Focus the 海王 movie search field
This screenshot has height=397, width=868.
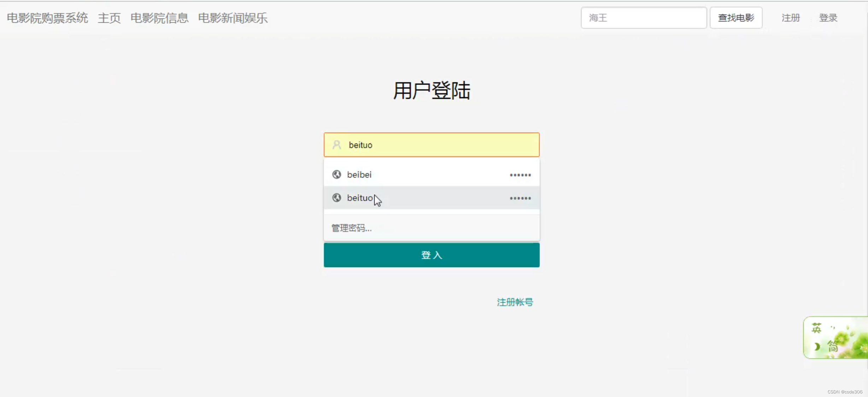coord(643,18)
